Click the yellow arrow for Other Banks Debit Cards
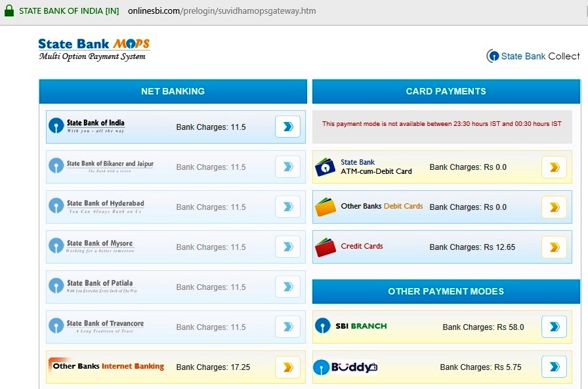588x389 pixels. pyautogui.click(x=555, y=207)
